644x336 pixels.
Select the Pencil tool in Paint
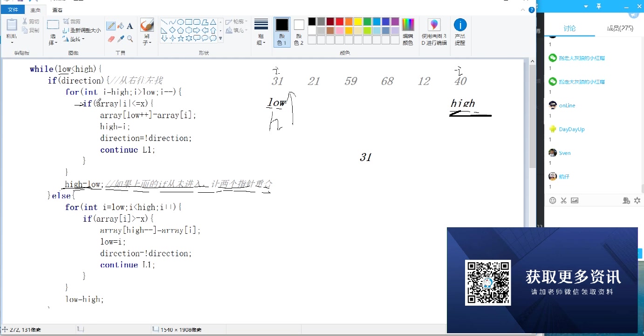pos(111,26)
